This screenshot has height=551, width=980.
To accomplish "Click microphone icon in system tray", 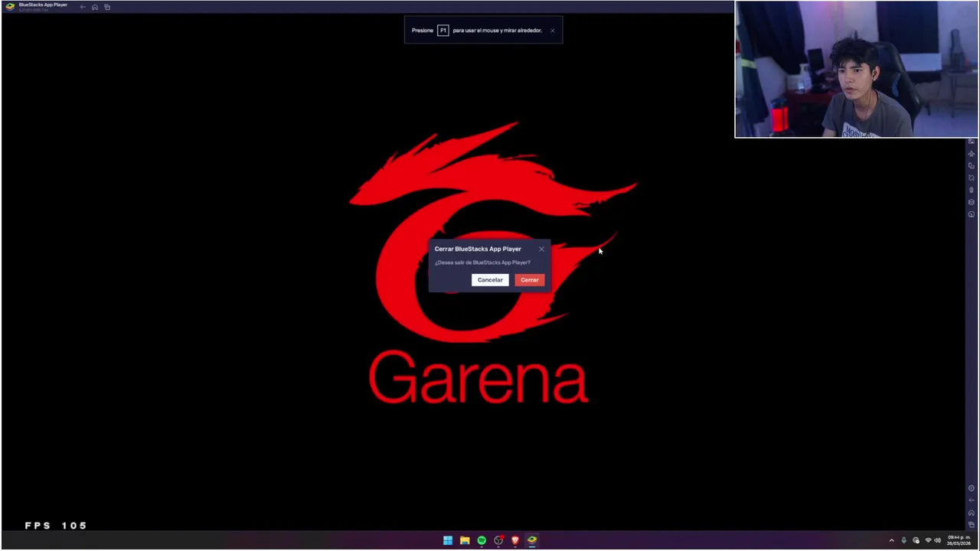I will pos(903,540).
